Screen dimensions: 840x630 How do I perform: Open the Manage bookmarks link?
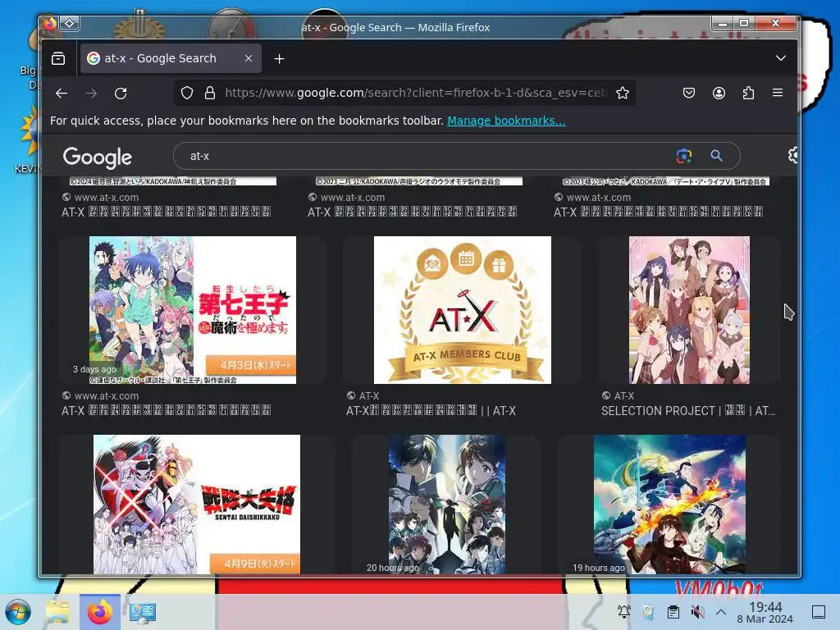click(x=506, y=121)
